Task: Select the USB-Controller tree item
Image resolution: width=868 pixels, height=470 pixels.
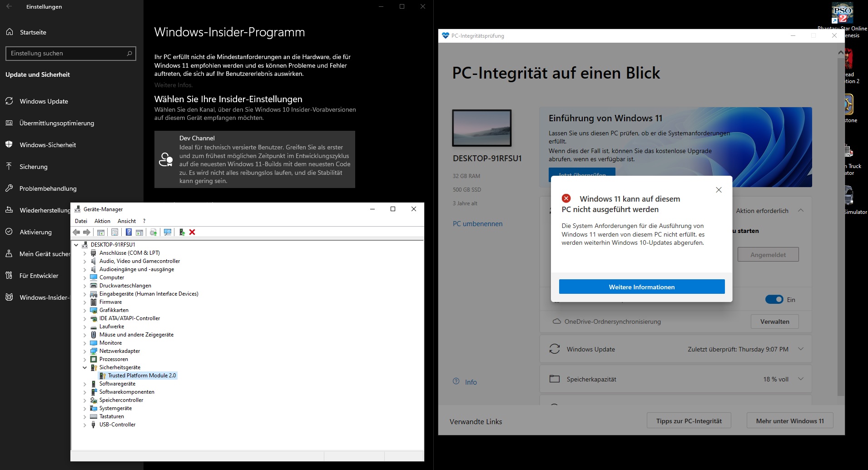Action: click(117, 425)
